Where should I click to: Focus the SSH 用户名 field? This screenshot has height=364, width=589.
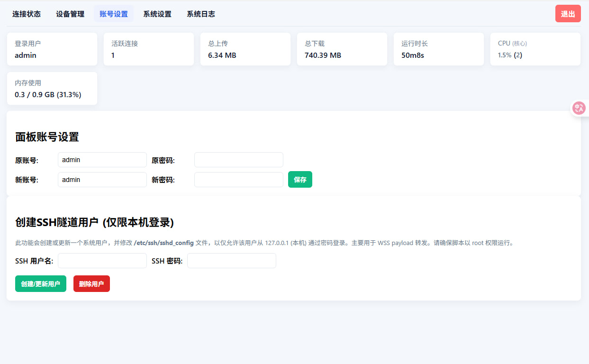pyautogui.click(x=102, y=261)
